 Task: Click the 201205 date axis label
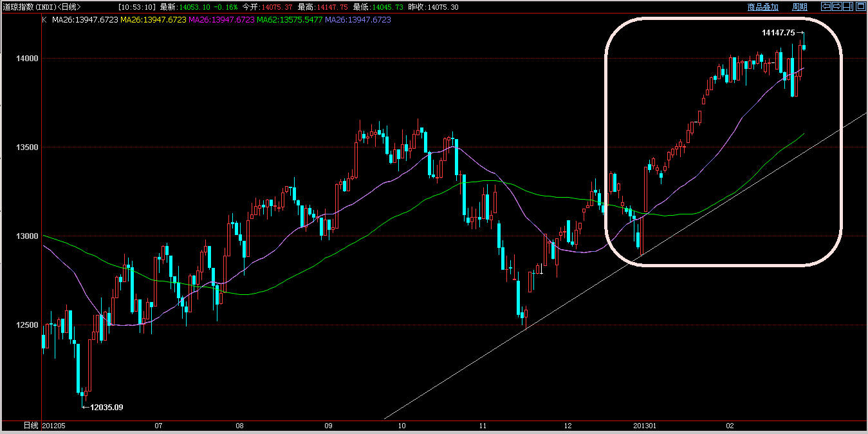tap(53, 426)
